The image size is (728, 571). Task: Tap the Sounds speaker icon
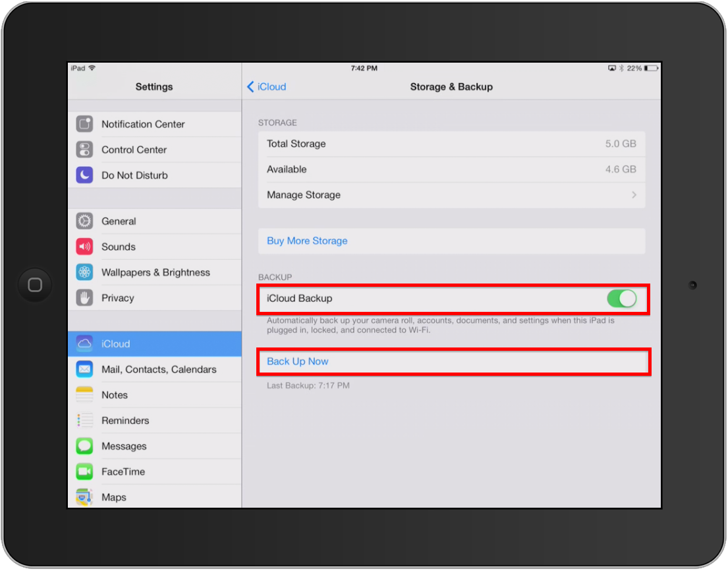(84, 247)
